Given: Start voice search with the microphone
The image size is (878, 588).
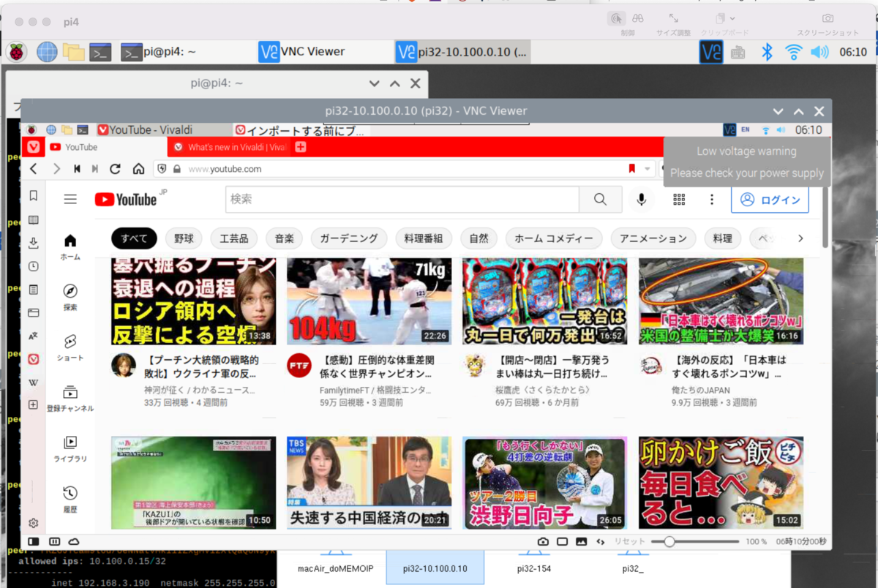Looking at the screenshot, I should pyautogui.click(x=642, y=199).
